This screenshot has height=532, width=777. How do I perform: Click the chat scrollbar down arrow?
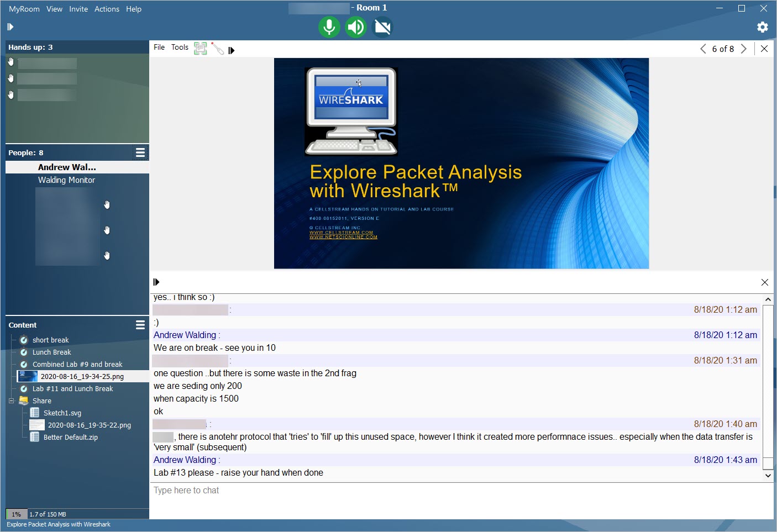768,475
